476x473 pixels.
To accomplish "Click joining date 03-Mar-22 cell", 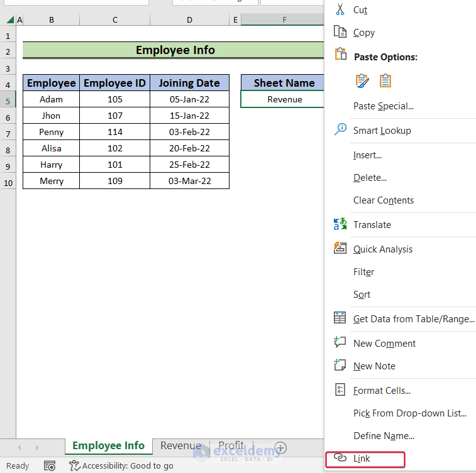I will (189, 181).
